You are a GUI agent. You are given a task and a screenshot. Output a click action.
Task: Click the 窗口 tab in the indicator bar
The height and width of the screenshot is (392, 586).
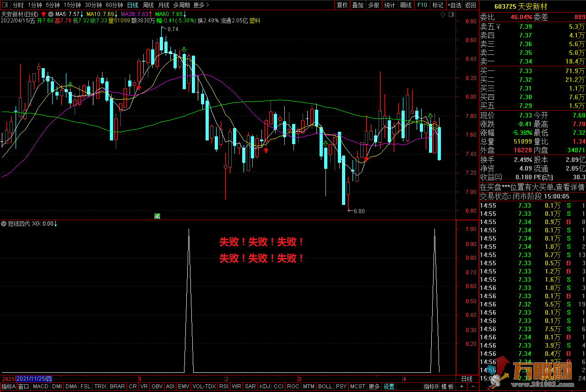tap(24, 387)
